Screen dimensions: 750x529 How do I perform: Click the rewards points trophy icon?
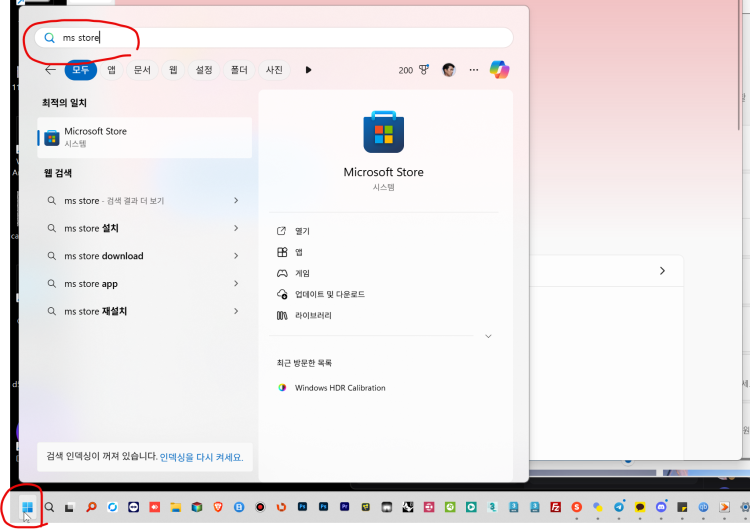coord(423,70)
